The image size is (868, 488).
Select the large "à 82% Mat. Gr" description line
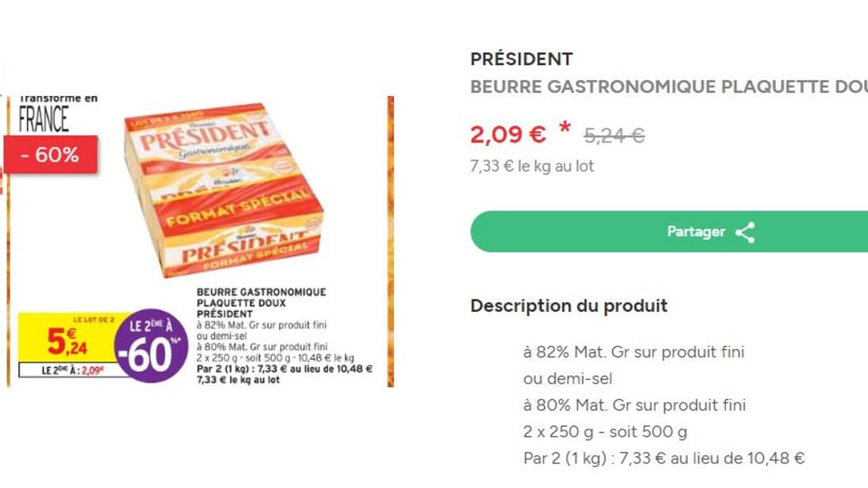click(634, 352)
